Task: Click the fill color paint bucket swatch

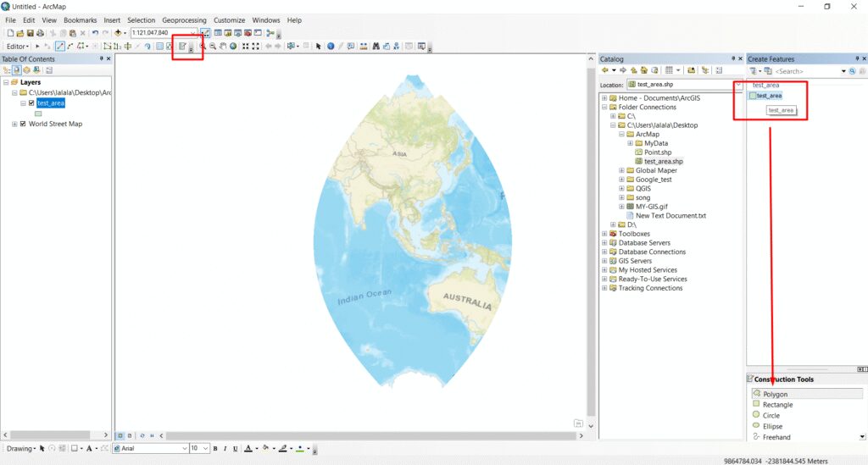Action: point(265,448)
